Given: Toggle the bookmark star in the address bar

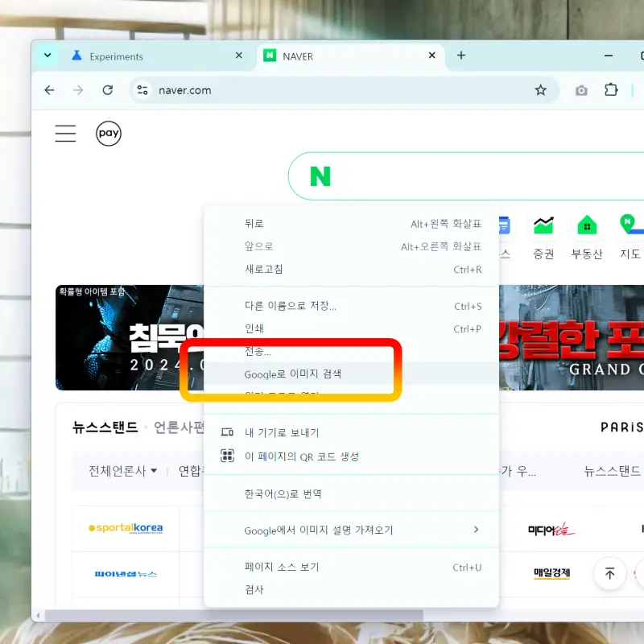Looking at the screenshot, I should [x=541, y=90].
